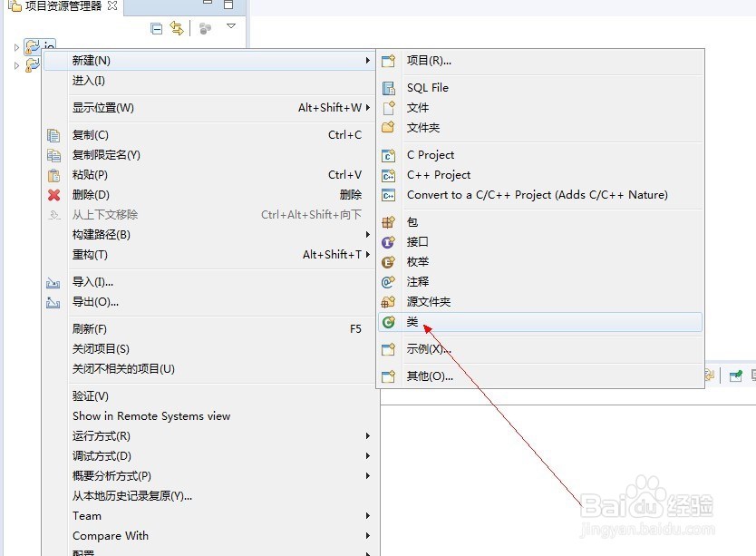Select 复制(C) menu entry

(x=208, y=135)
